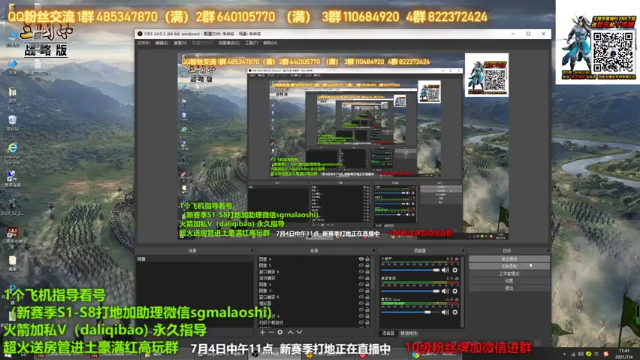This screenshot has width=640, height=360.
Task: Pop out the 场景 dock panel
Action: [x=252, y=250]
